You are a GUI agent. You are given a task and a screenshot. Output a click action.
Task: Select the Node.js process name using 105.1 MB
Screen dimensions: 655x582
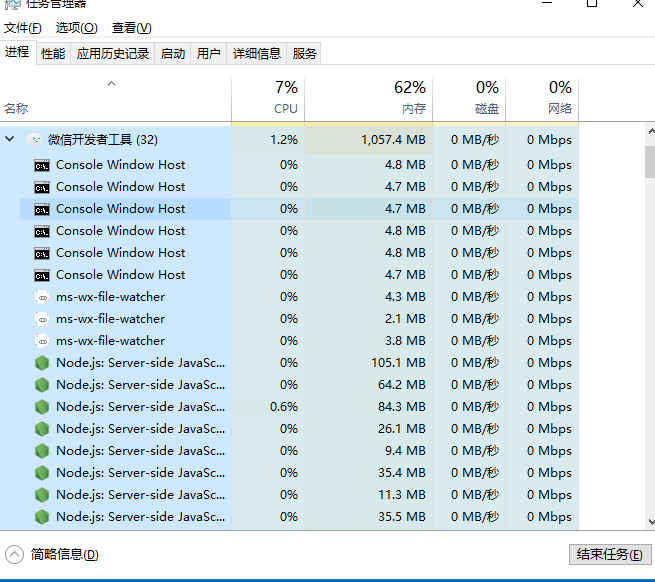140,363
